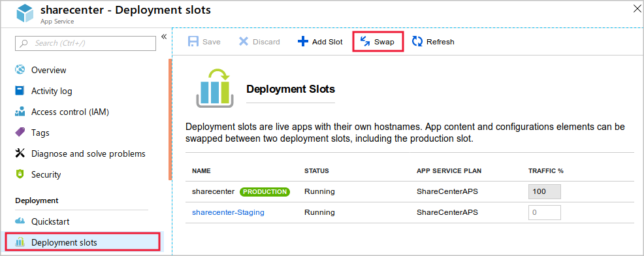Open Diagnose and solve problems
The height and width of the screenshot is (256, 644).
pos(88,153)
